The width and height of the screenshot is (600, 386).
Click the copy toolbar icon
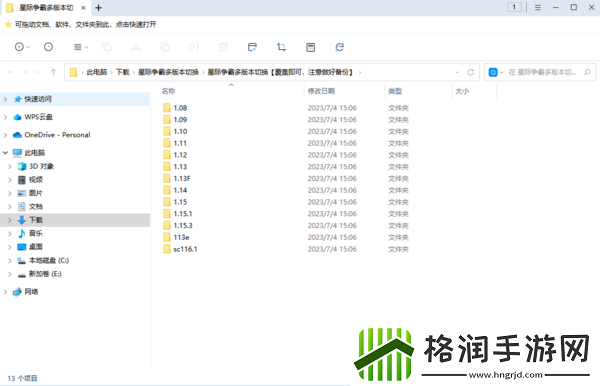106,47
